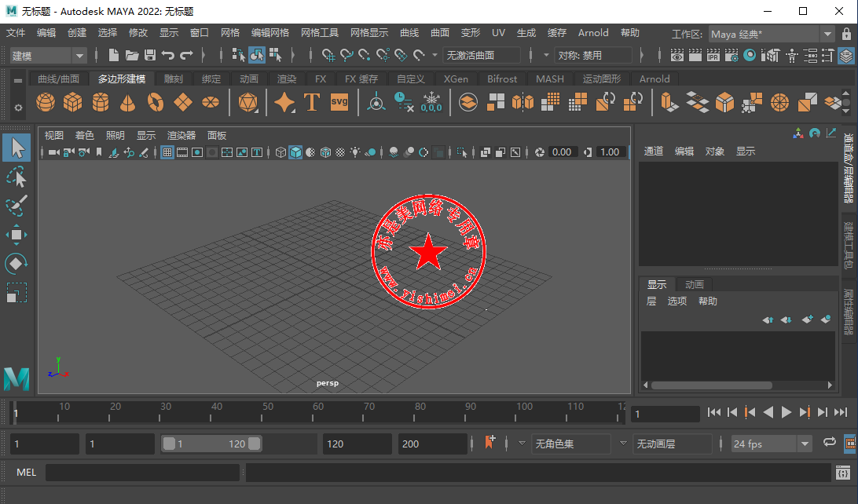The width and height of the screenshot is (858, 504).
Task: Create a polygon sphere from the shelf
Action: [46, 102]
